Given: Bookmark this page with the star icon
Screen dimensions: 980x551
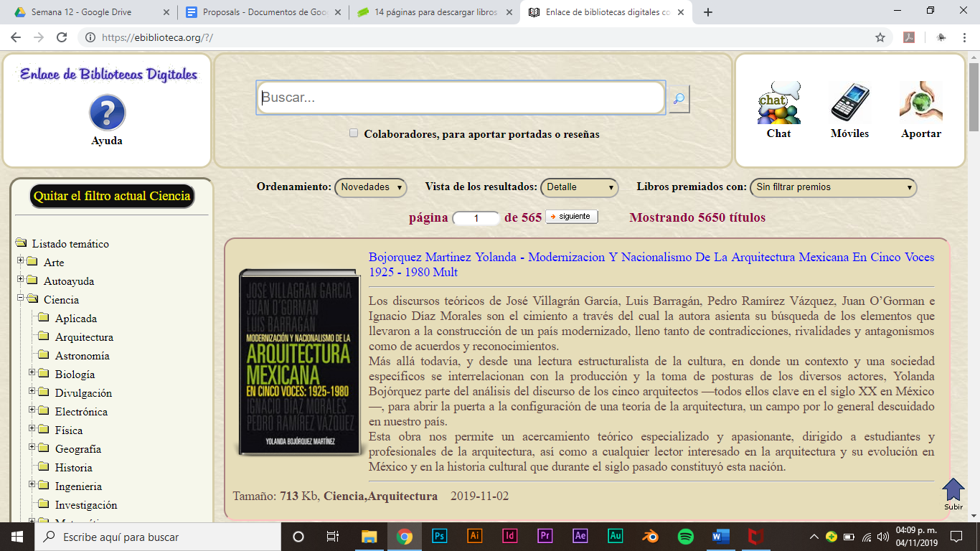Looking at the screenshot, I should coord(880,37).
